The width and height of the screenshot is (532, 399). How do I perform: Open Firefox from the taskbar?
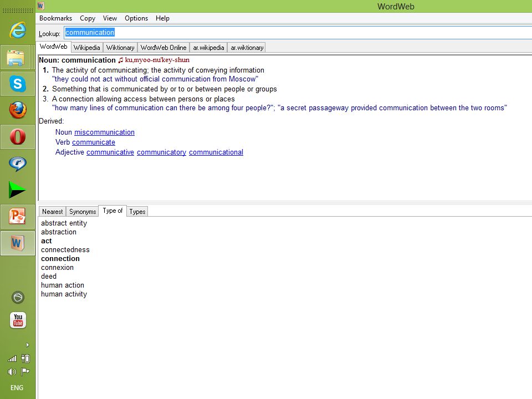[18, 110]
